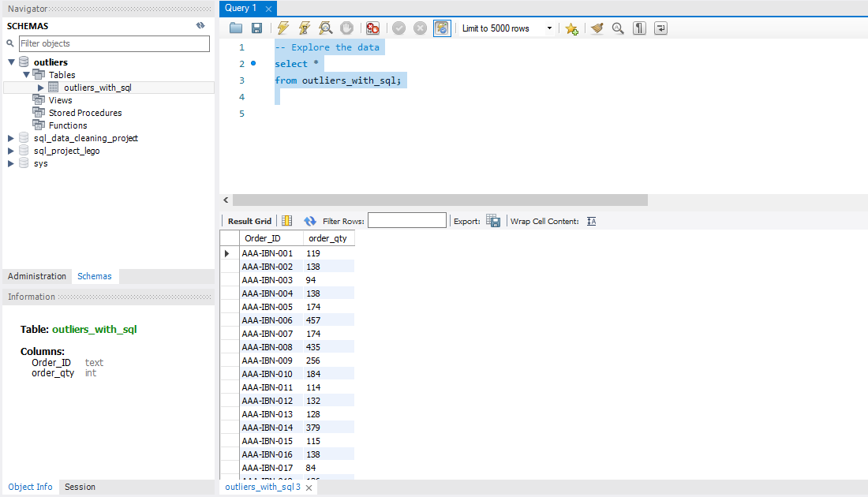Beautify query with broom icon

click(597, 28)
